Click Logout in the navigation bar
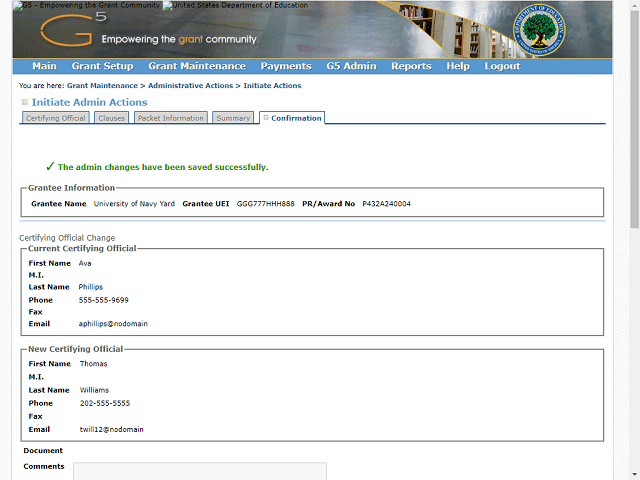The width and height of the screenshot is (640, 480). [502, 66]
